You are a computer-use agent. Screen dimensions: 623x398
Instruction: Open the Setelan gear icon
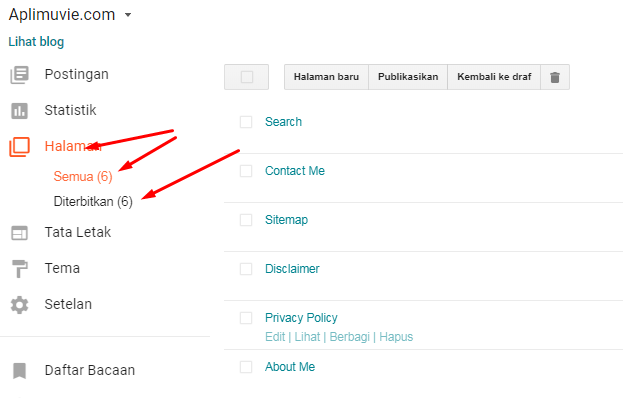19,305
